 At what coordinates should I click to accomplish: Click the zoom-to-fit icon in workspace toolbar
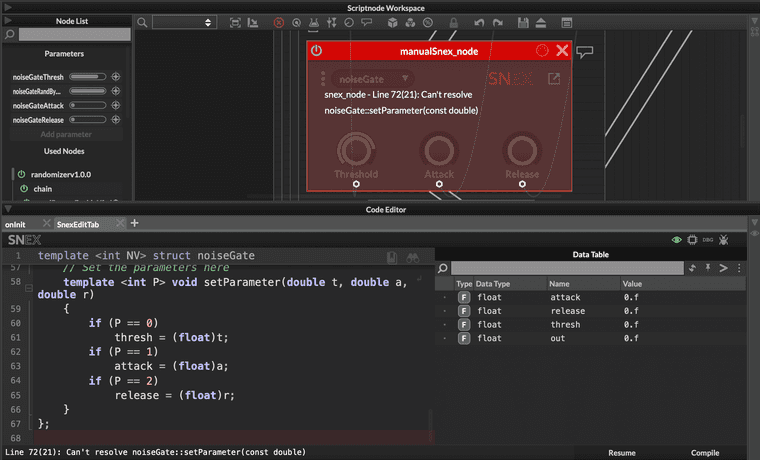pos(235,22)
